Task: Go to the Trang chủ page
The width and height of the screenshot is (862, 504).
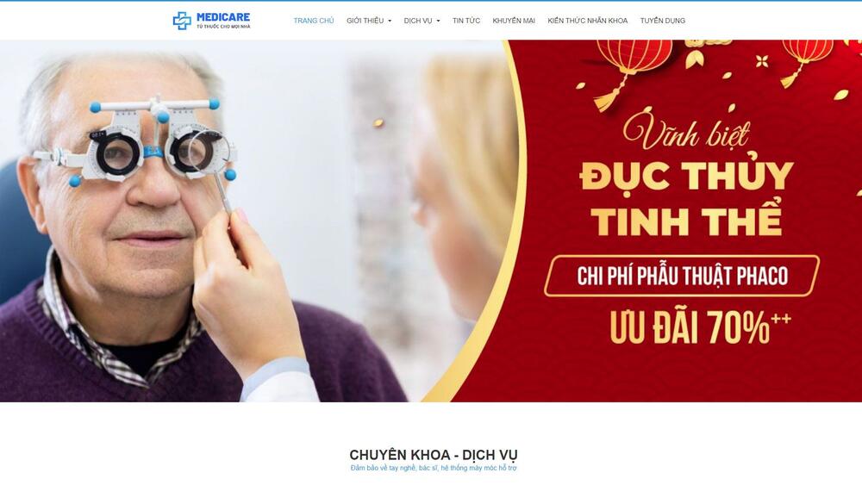Action: (314, 21)
